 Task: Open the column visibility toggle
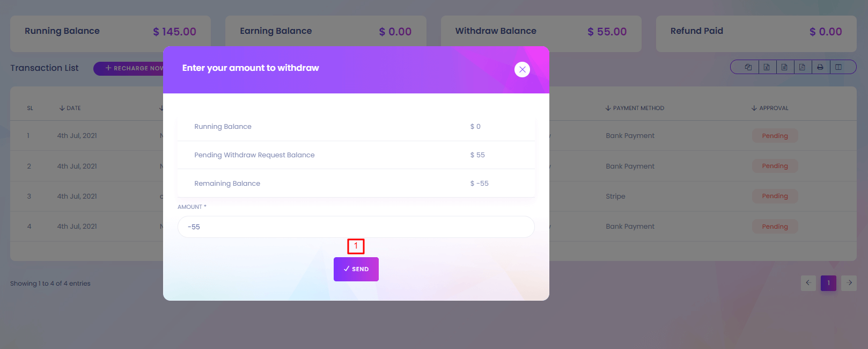click(838, 67)
